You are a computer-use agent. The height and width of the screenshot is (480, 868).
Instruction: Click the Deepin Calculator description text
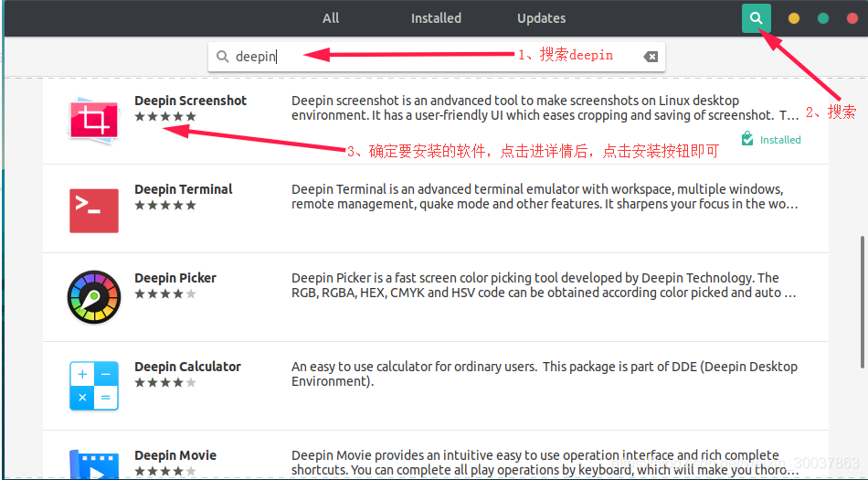545,374
